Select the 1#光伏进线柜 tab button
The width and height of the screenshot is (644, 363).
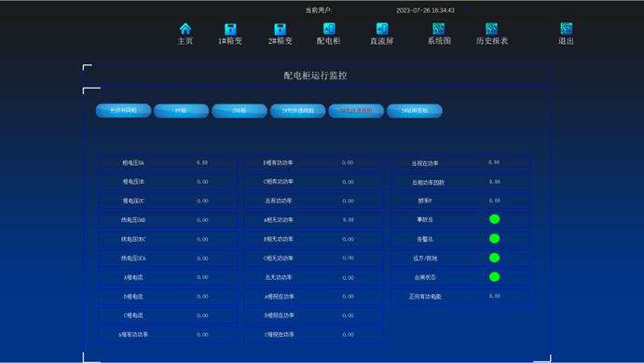click(297, 111)
